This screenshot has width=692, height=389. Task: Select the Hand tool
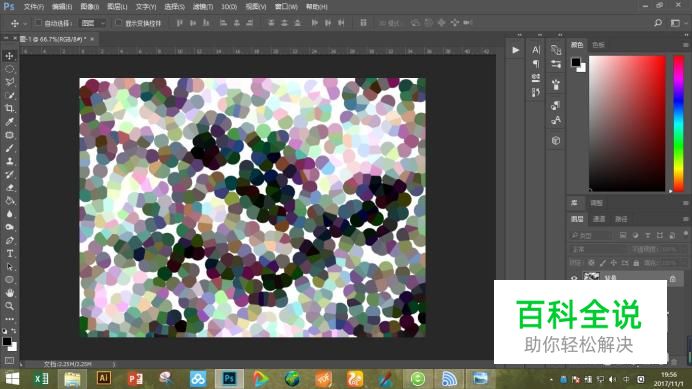point(9,293)
